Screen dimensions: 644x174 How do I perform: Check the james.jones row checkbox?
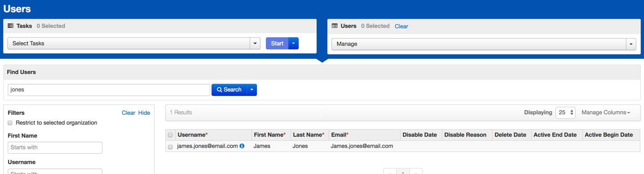(x=170, y=147)
